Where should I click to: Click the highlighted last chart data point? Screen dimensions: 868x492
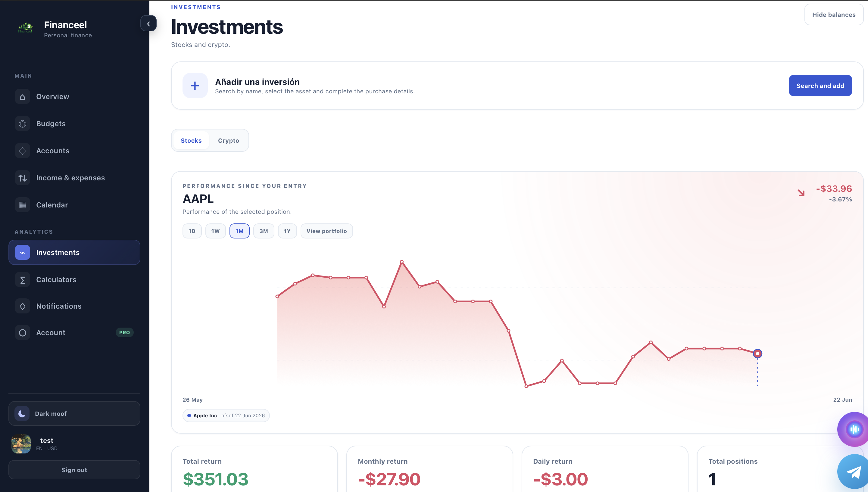tap(757, 353)
